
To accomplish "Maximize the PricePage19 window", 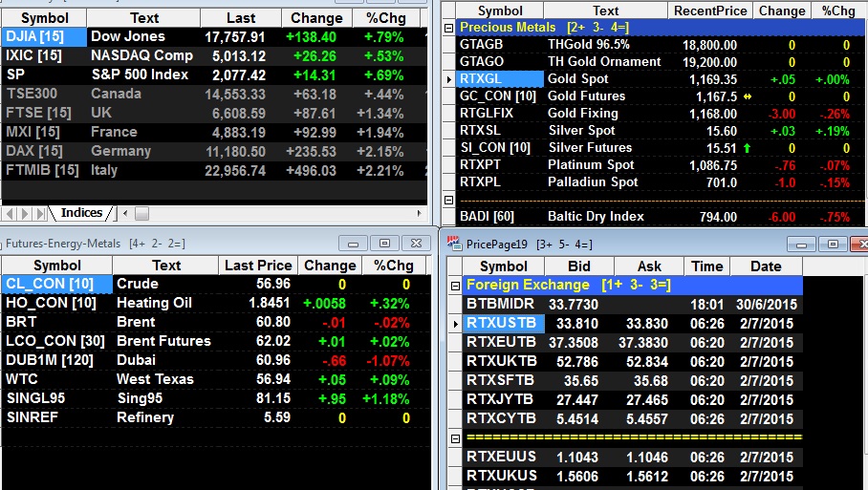I will pyautogui.click(x=833, y=244).
